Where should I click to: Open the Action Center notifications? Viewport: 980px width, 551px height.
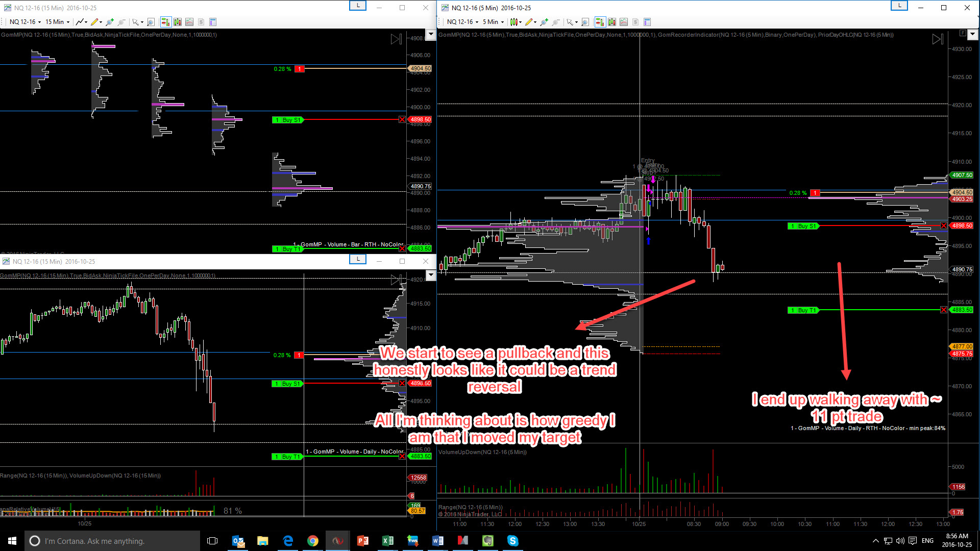(913, 541)
